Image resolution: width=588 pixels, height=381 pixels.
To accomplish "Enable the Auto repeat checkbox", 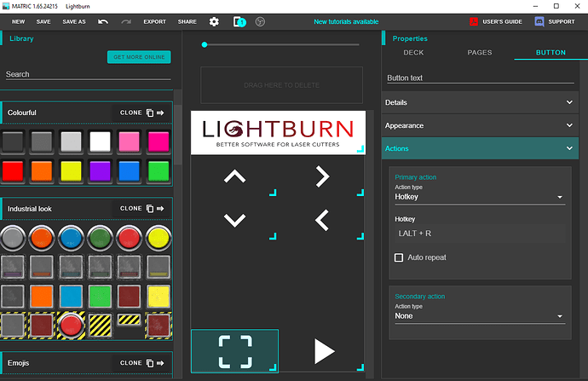I will click(x=399, y=257).
